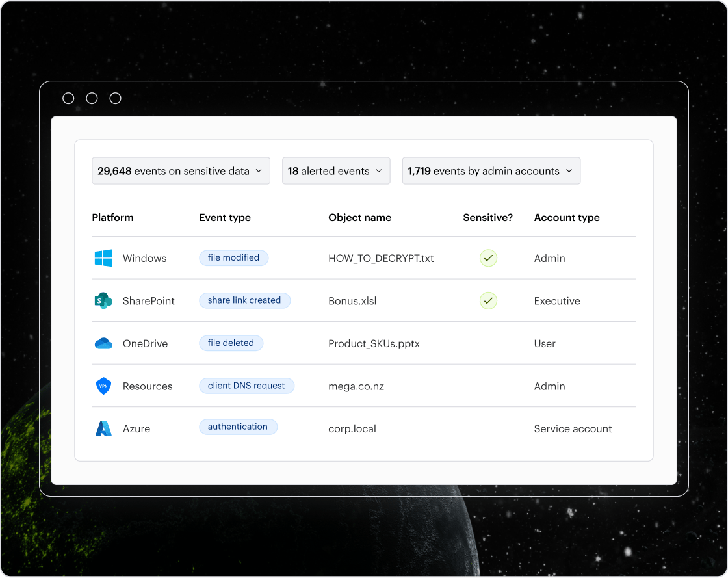Click the Windows platform icon
Viewport: 728px width, 578px height.
tap(103, 258)
